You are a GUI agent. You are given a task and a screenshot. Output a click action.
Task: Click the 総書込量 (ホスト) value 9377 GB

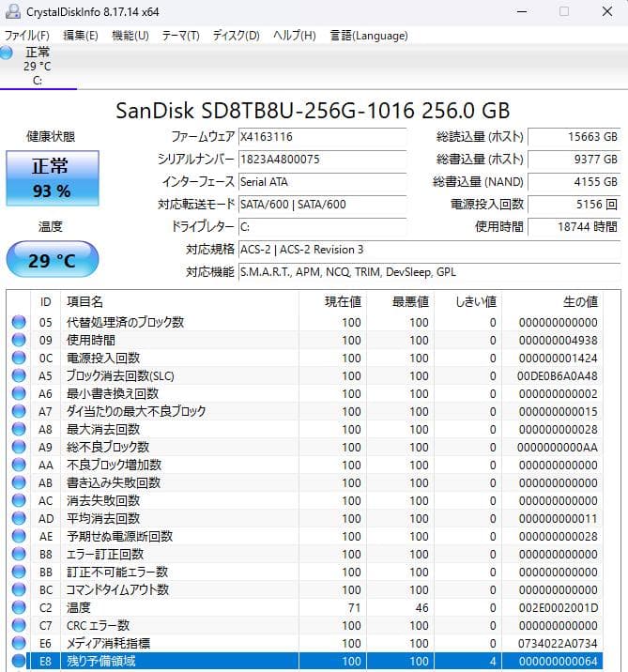tap(574, 160)
